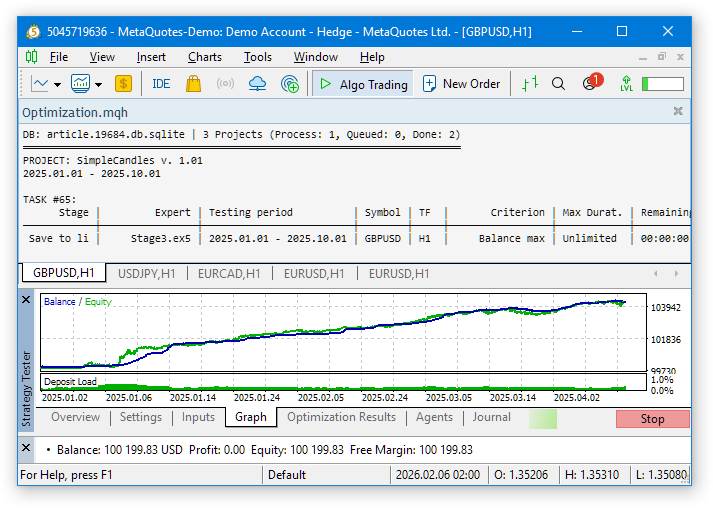Open the cloud VPS hosting icon

(x=257, y=84)
